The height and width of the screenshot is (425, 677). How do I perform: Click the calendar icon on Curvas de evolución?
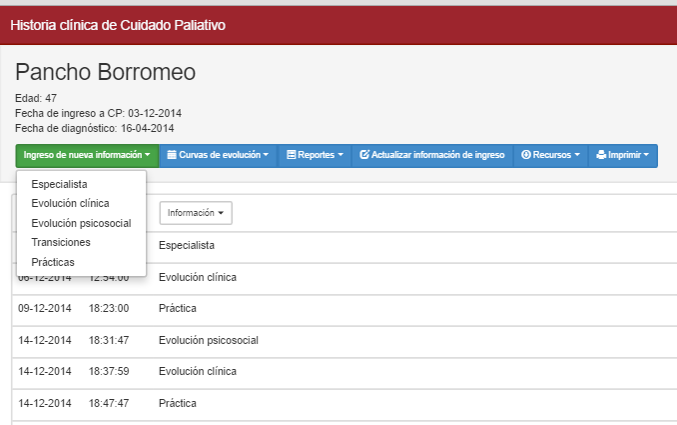[x=172, y=156]
